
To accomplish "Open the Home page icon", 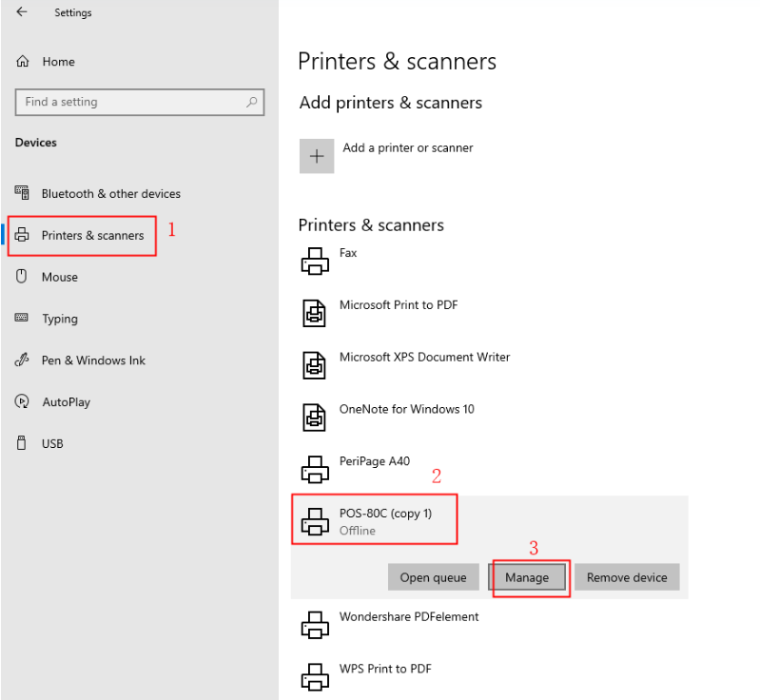I will 23,62.
